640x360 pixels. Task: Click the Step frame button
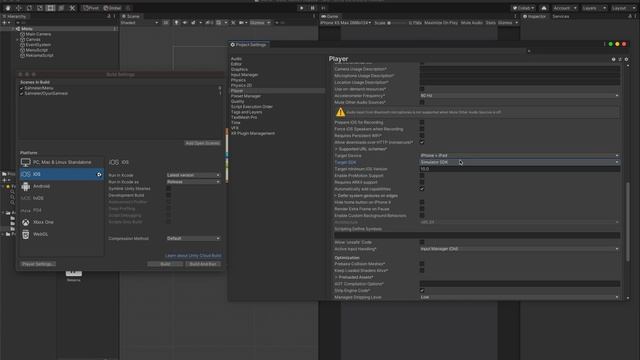[324, 8]
